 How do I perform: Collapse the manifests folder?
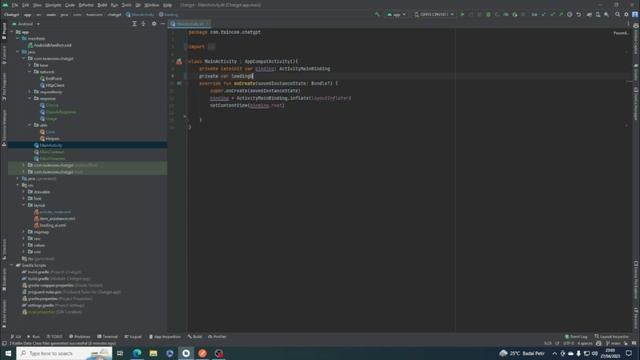click(x=18, y=38)
